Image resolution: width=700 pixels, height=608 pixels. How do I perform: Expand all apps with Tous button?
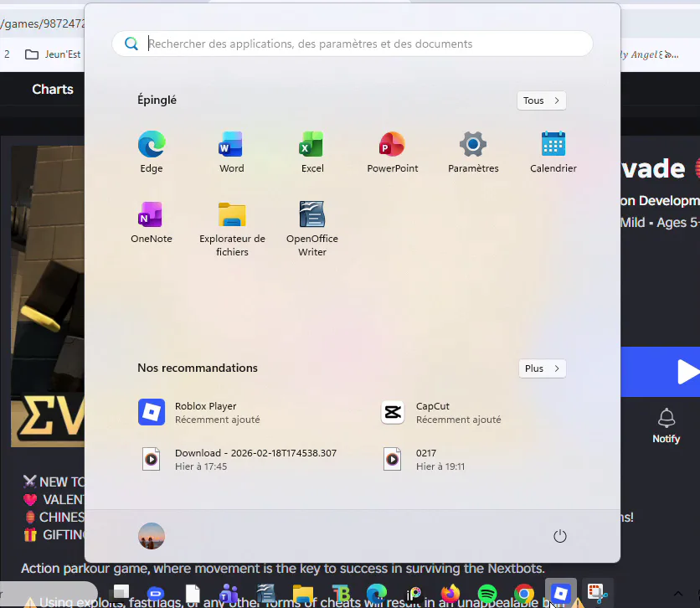click(542, 100)
